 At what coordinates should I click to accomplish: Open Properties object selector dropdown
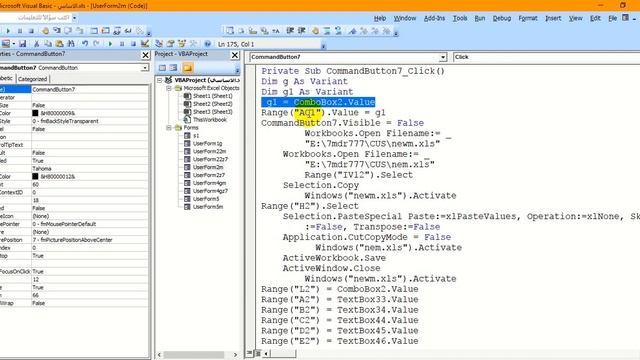point(145,68)
